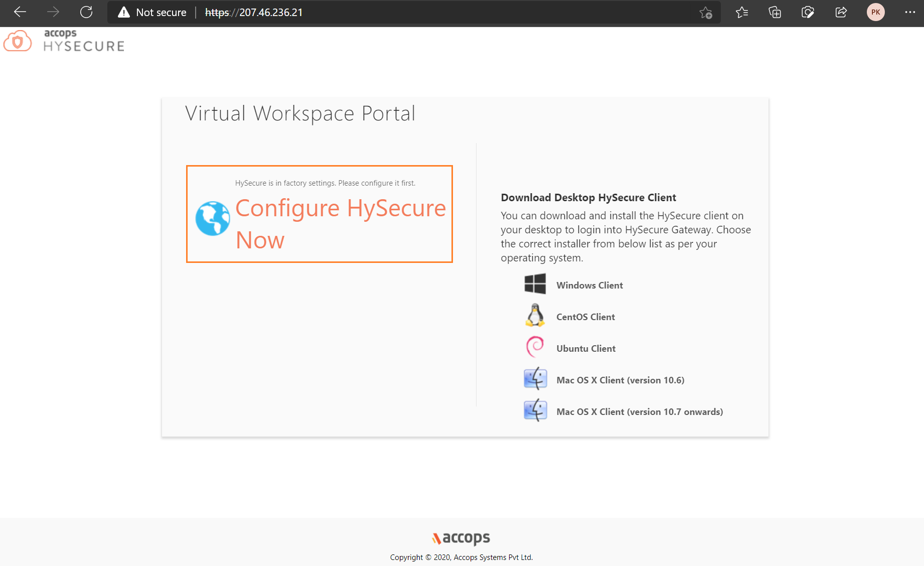924x566 pixels.
Task: Open the Favorites list icon
Action: point(742,13)
